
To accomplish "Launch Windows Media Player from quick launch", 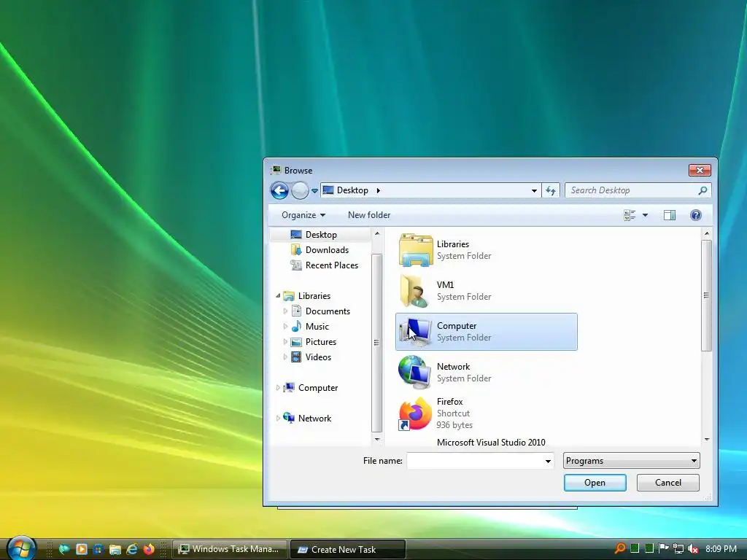I will click(x=82, y=549).
